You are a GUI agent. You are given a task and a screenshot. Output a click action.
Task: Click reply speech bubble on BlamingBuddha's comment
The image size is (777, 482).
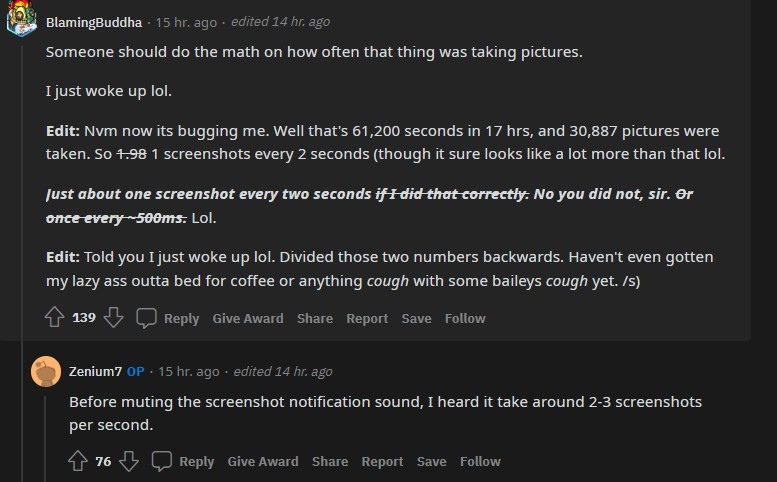pos(147,318)
